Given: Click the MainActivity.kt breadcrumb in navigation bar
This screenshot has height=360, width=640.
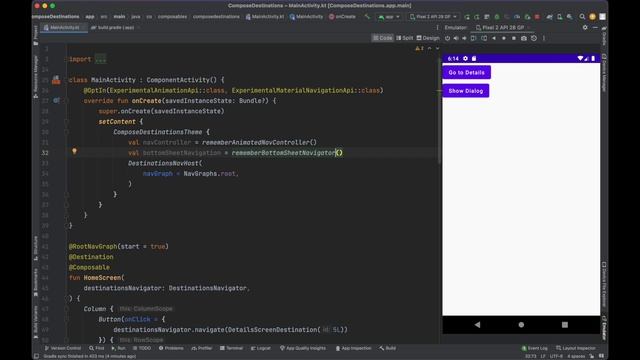Looking at the screenshot, I should tap(264, 17).
